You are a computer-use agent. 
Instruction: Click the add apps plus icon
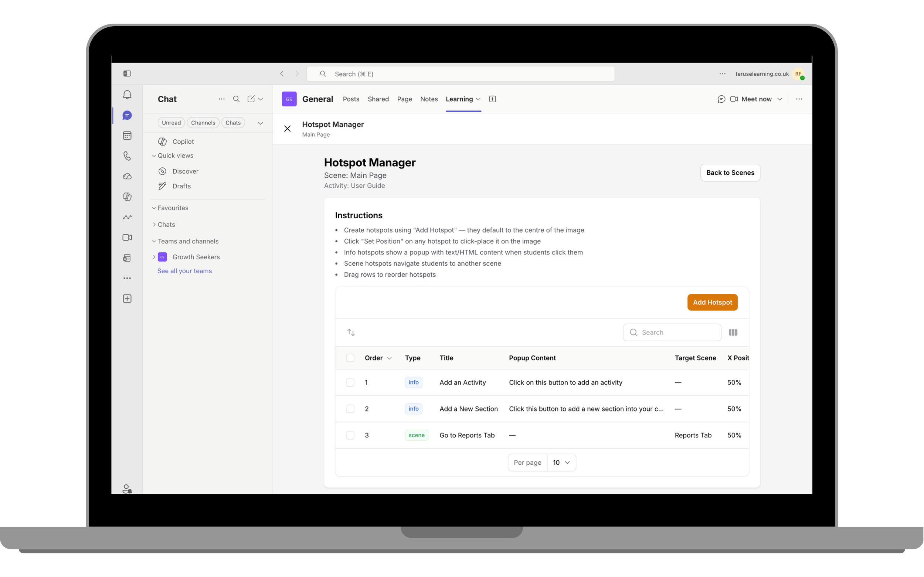click(127, 298)
